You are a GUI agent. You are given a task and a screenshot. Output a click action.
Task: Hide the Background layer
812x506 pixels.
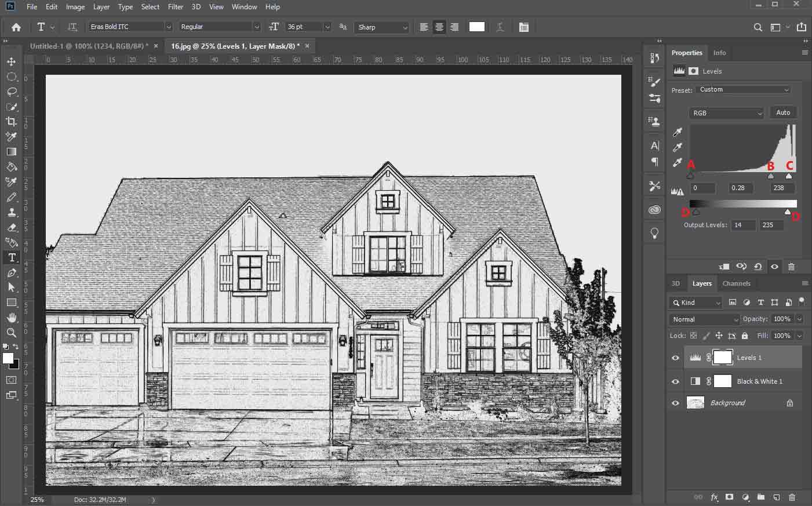pos(675,402)
